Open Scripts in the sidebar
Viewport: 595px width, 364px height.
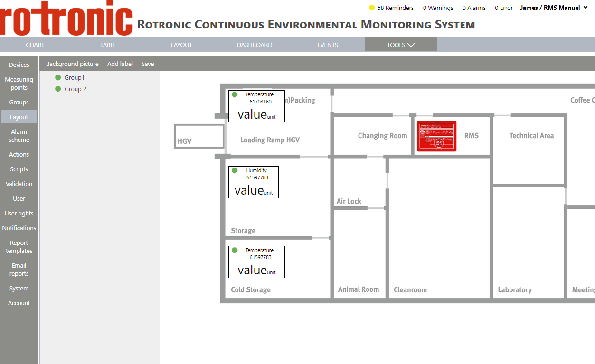19,169
